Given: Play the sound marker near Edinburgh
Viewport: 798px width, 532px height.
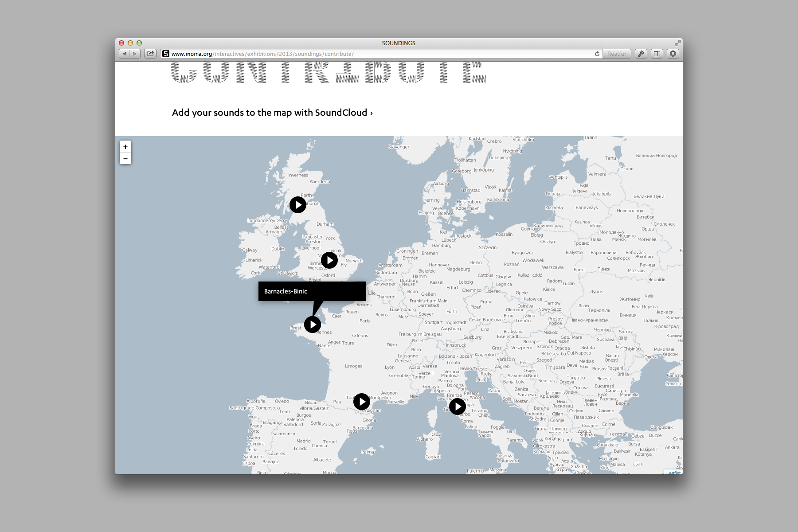Looking at the screenshot, I should [x=298, y=205].
